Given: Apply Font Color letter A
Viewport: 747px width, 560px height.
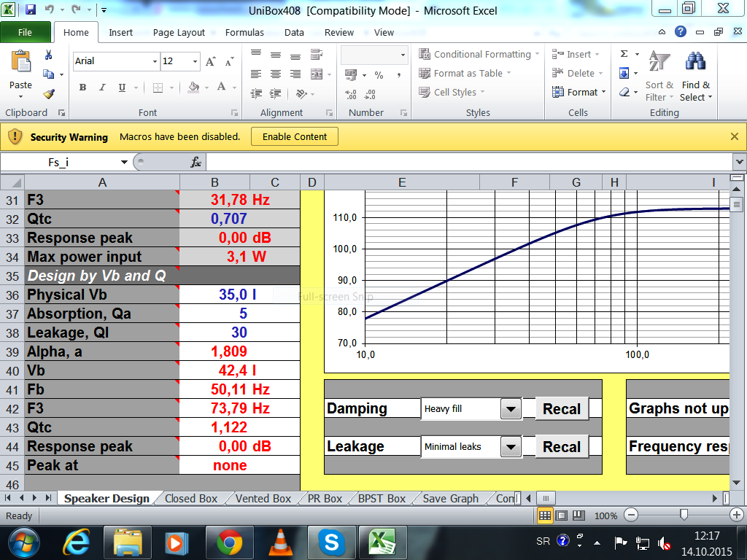Looking at the screenshot, I should 222,87.
